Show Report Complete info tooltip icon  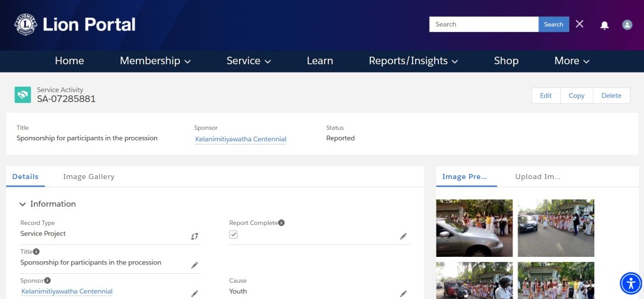click(281, 223)
